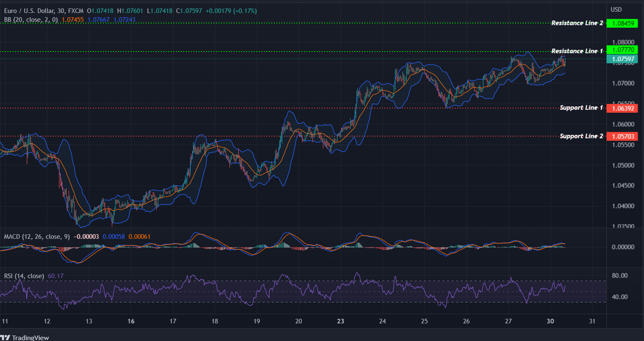Click the USD label on the price scale
Screen dimensions: 644x341
click(x=616, y=9)
